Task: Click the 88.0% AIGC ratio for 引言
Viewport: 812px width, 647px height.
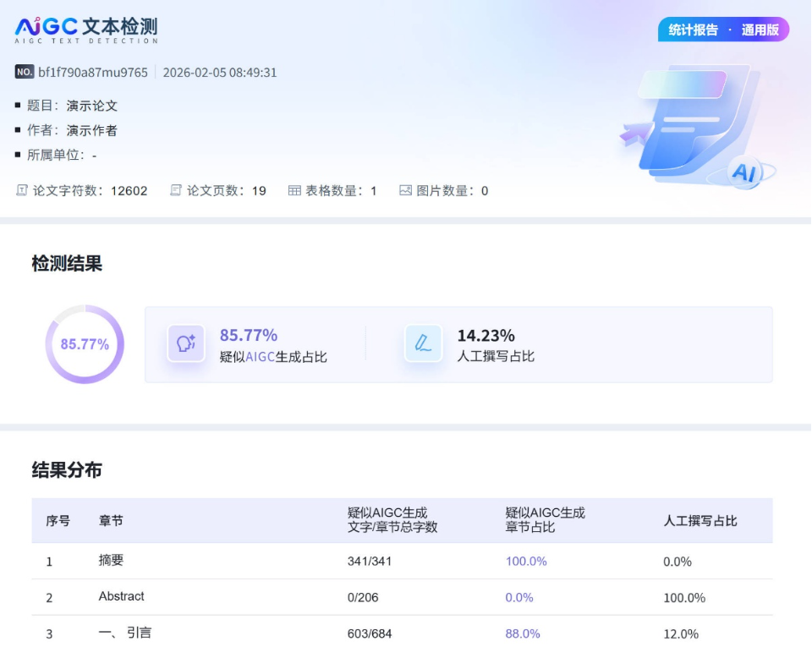Action: 523,633
